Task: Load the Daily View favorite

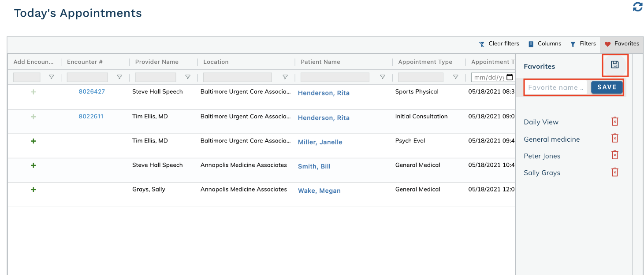Action: click(x=541, y=122)
